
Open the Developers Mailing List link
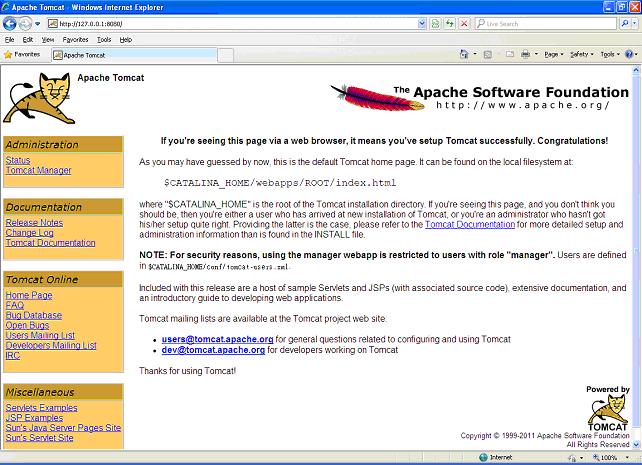pos(51,345)
